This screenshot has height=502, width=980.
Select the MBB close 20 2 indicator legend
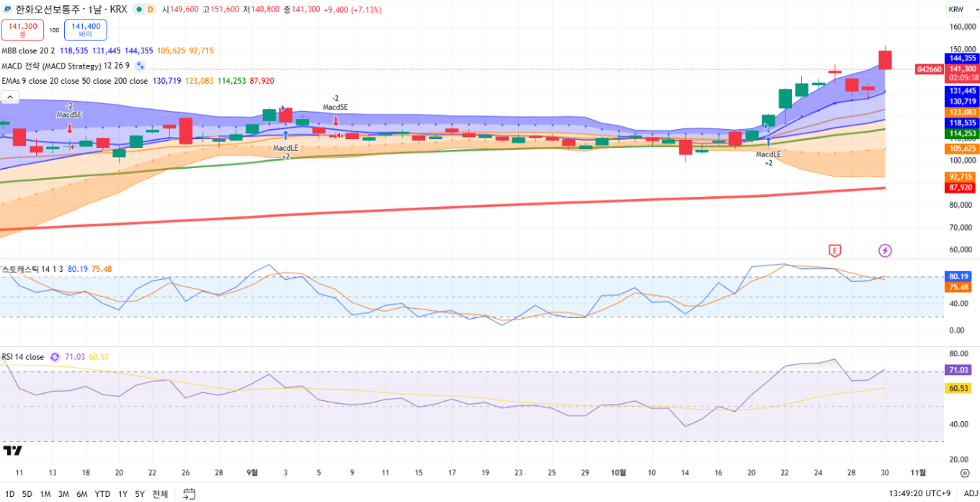click(x=29, y=50)
